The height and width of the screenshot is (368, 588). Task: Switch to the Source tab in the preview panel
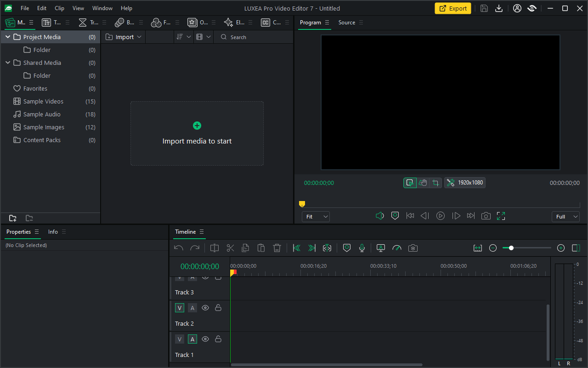[346, 22]
